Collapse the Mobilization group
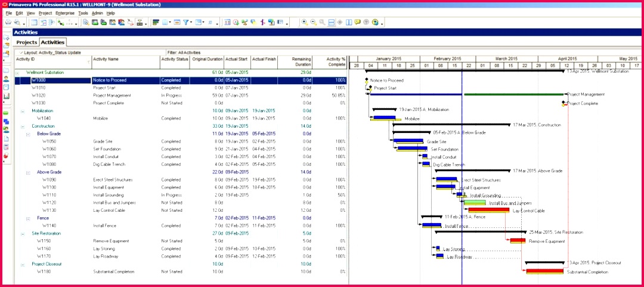This screenshot has height=287, width=644. pyautogui.click(x=23, y=111)
